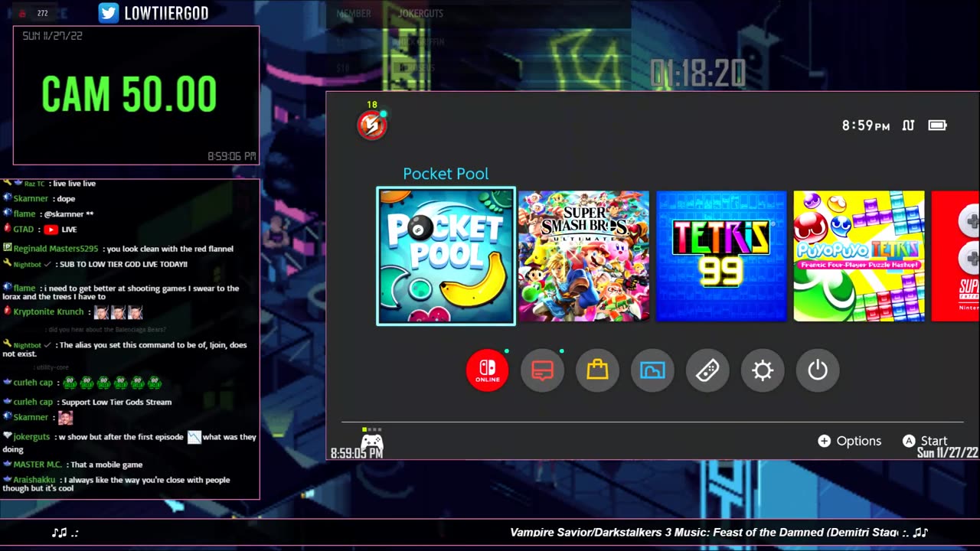Click Skarnner's emote image message
This screenshot has height=551, width=980.
pyautogui.click(x=65, y=418)
